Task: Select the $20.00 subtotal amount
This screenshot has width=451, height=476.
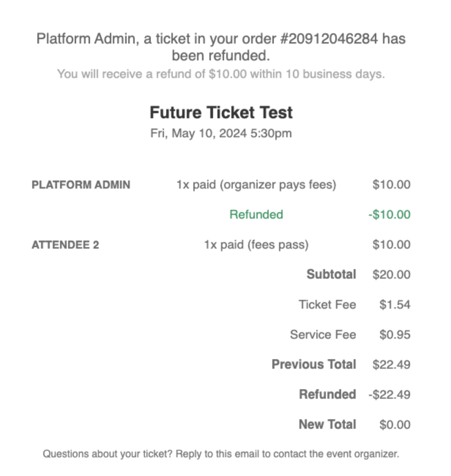Action: pos(391,275)
